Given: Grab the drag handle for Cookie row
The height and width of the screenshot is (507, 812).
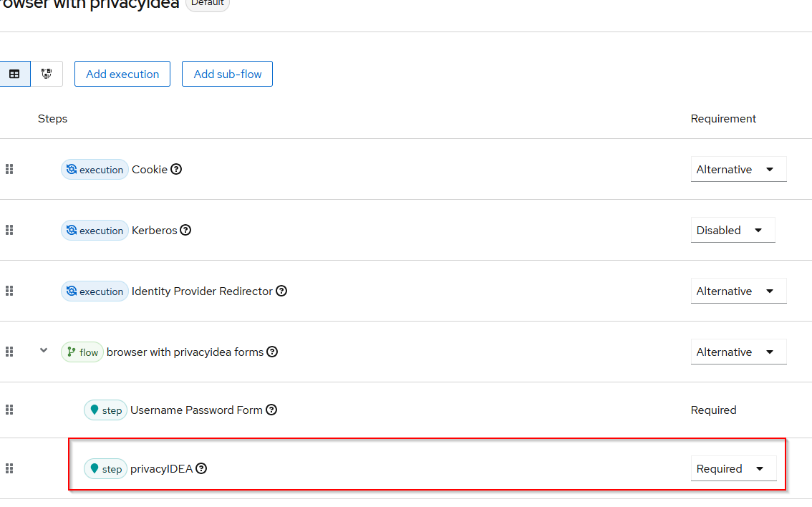Looking at the screenshot, I should click(9, 170).
